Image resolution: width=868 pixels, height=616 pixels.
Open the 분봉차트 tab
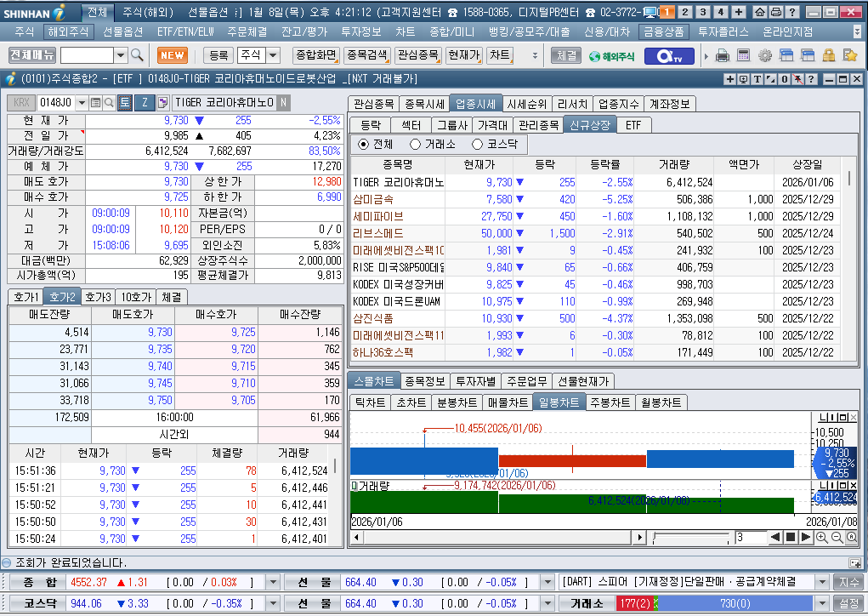click(x=457, y=402)
